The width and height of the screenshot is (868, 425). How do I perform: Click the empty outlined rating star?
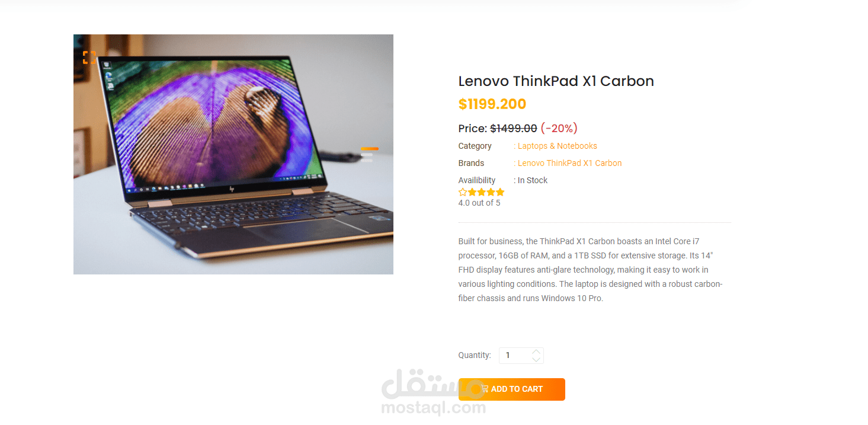(463, 192)
